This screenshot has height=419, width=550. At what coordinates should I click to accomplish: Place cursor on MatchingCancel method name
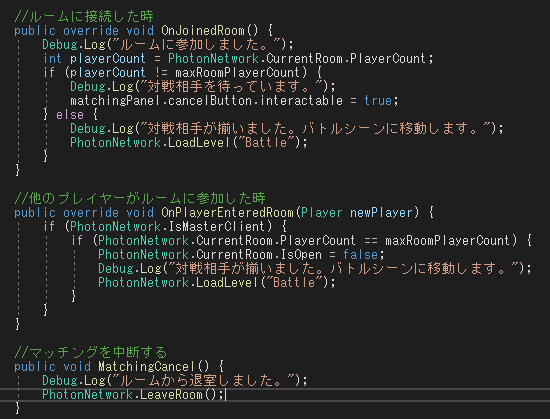[147, 366]
